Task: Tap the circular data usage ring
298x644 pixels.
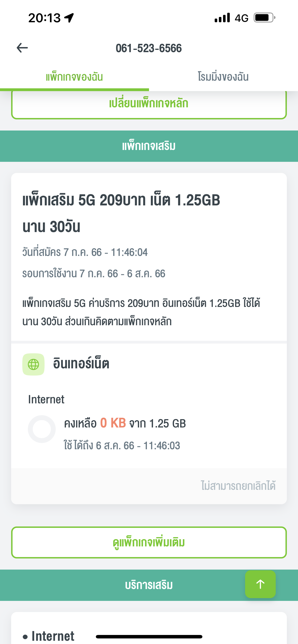Action: [42, 429]
